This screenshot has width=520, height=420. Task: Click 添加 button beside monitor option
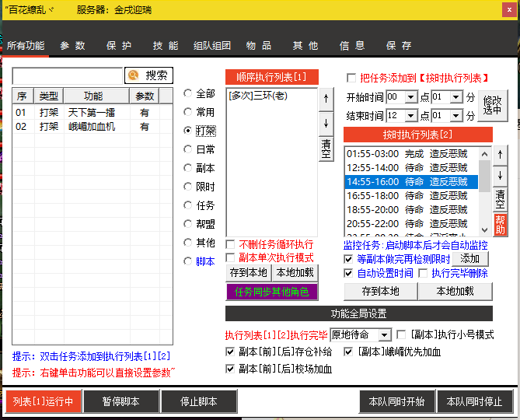pyautogui.click(x=470, y=258)
